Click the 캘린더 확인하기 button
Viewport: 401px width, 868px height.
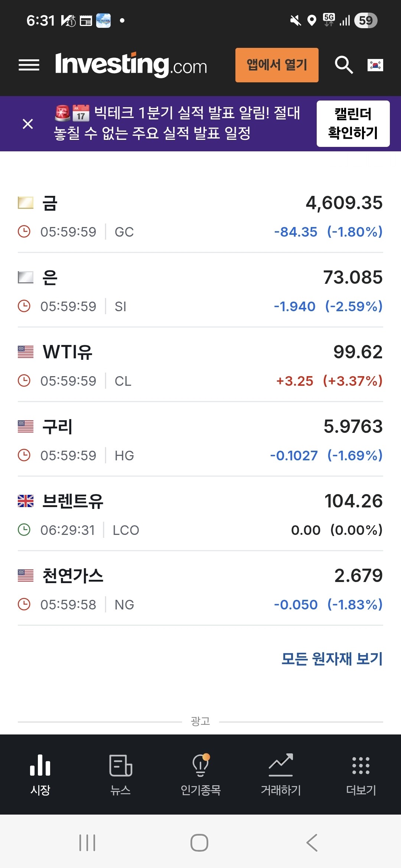pos(353,124)
